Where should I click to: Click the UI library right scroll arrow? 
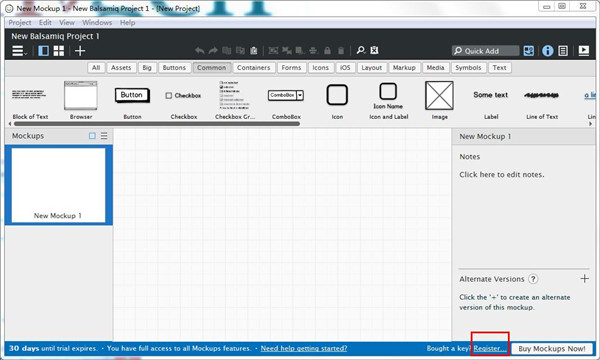pos(590,124)
